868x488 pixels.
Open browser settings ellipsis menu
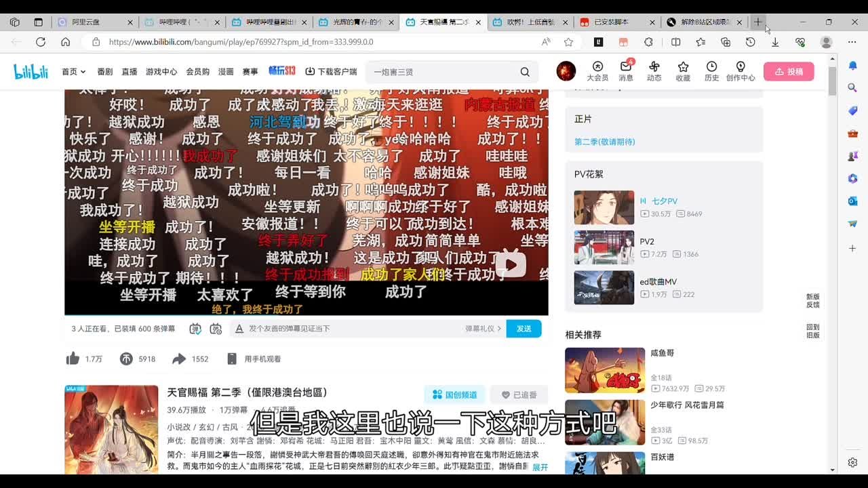click(x=852, y=42)
